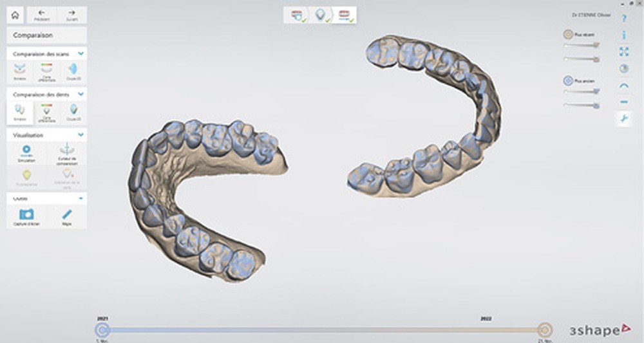Open the wrench settings tool
This screenshot has width=644, height=343.
click(x=623, y=118)
